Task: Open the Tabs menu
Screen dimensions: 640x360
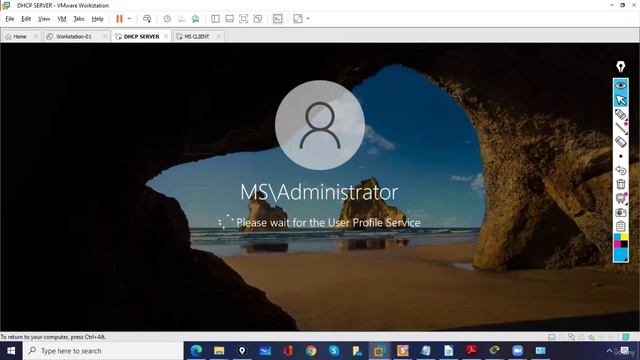Action: pyautogui.click(x=79, y=19)
